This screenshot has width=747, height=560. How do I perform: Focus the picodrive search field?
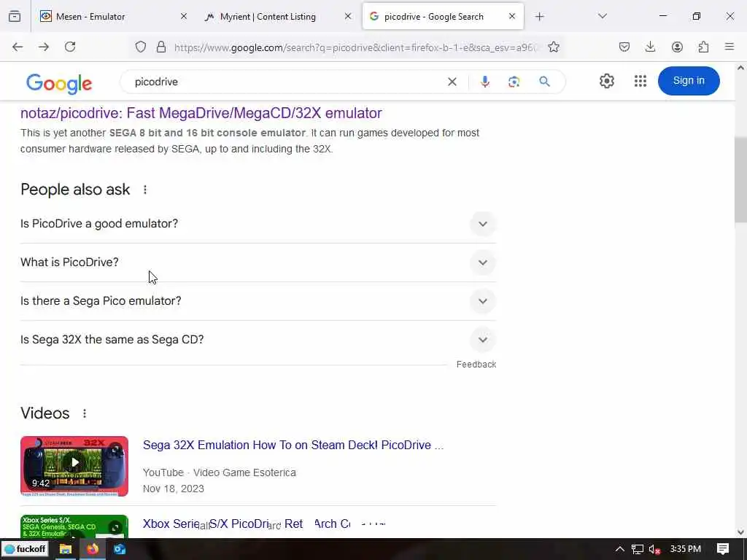tap(286, 82)
